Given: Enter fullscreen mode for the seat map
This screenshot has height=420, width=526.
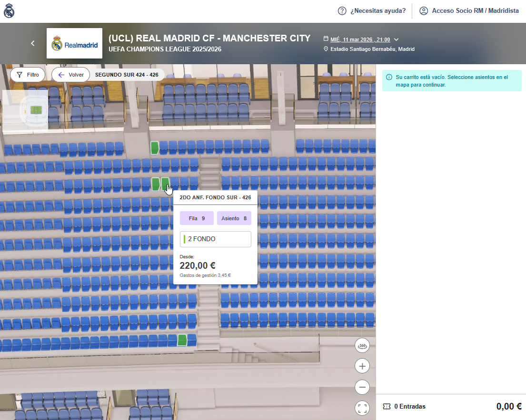Looking at the screenshot, I should (362, 408).
